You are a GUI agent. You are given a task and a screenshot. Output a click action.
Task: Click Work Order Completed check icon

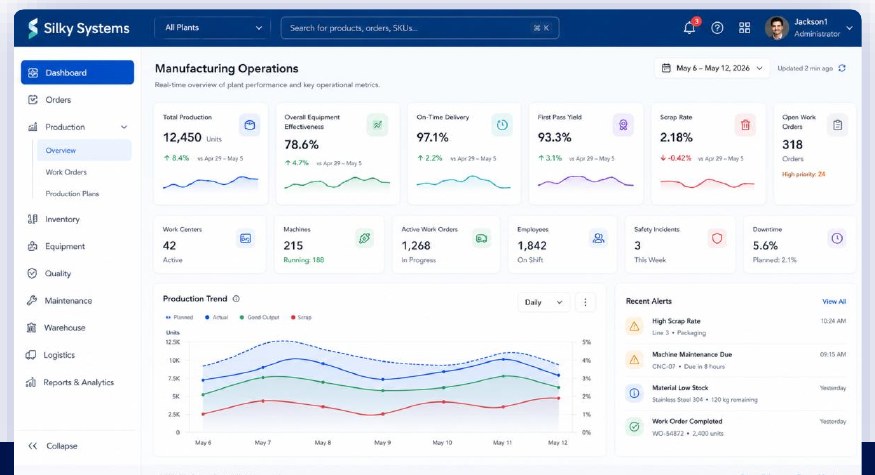point(634,427)
